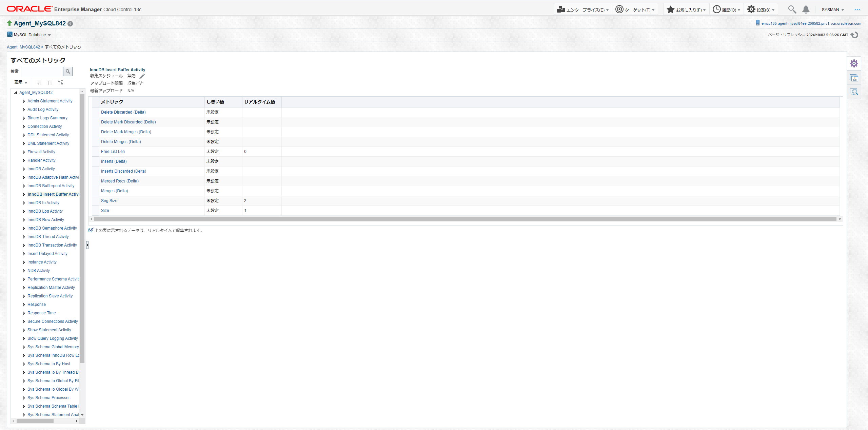
Task: Expand the NDB Activity node
Action: coord(23,271)
